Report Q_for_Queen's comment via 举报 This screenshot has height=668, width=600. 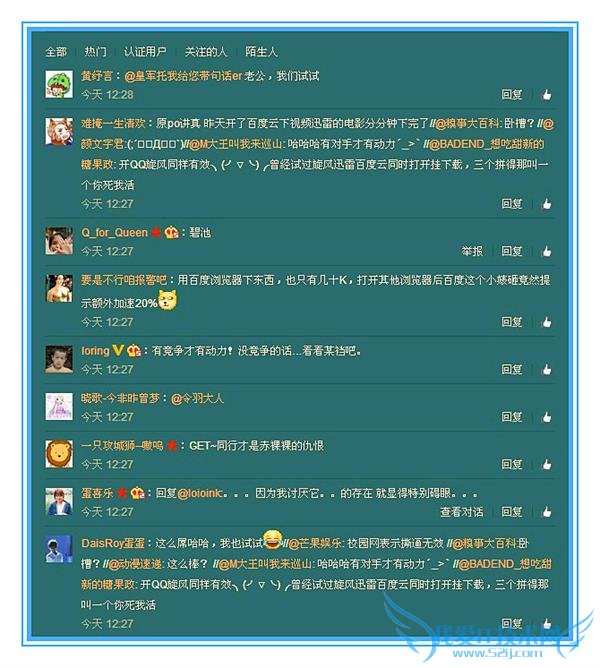(472, 251)
